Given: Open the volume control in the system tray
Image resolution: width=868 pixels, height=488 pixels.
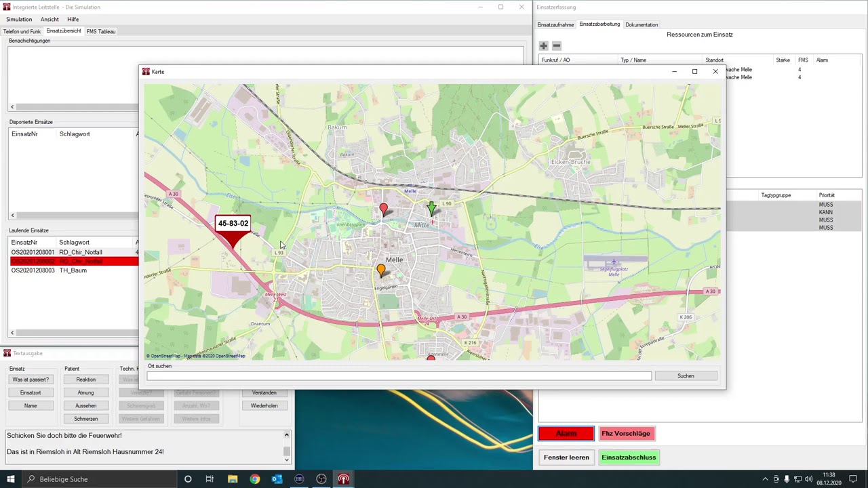Looking at the screenshot, I should (809, 479).
